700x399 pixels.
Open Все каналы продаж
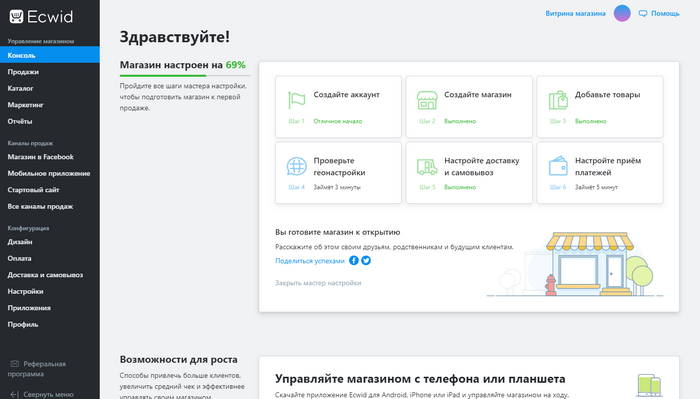40,207
